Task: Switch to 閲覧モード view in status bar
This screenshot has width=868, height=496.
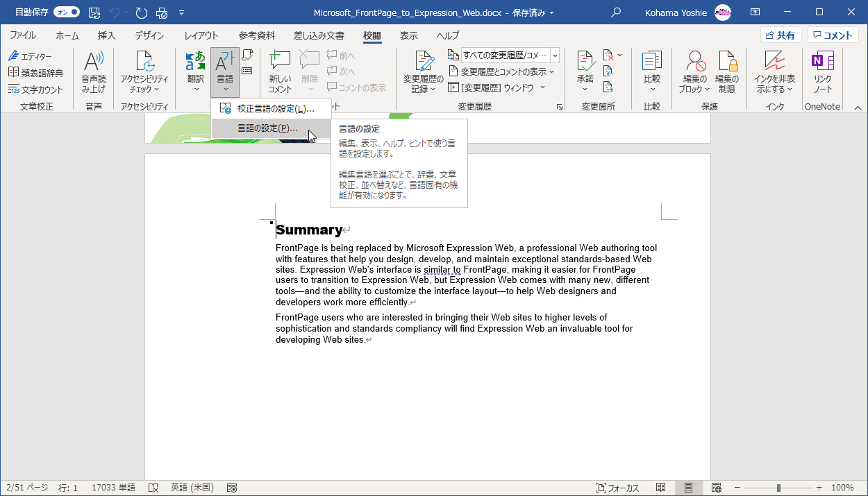Action: click(x=660, y=487)
